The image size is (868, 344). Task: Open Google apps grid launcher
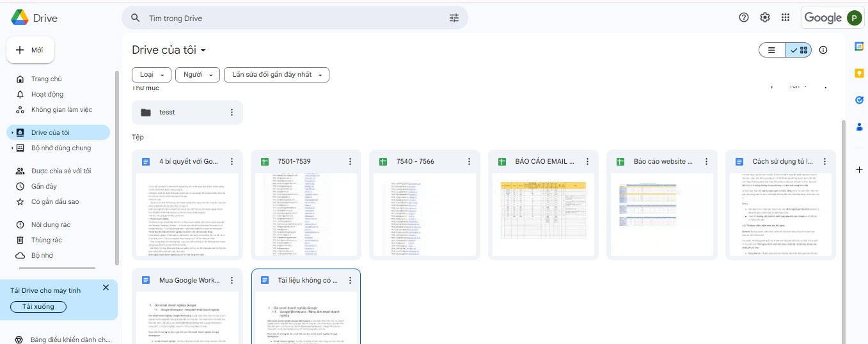pyautogui.click(x=785, y=17)
